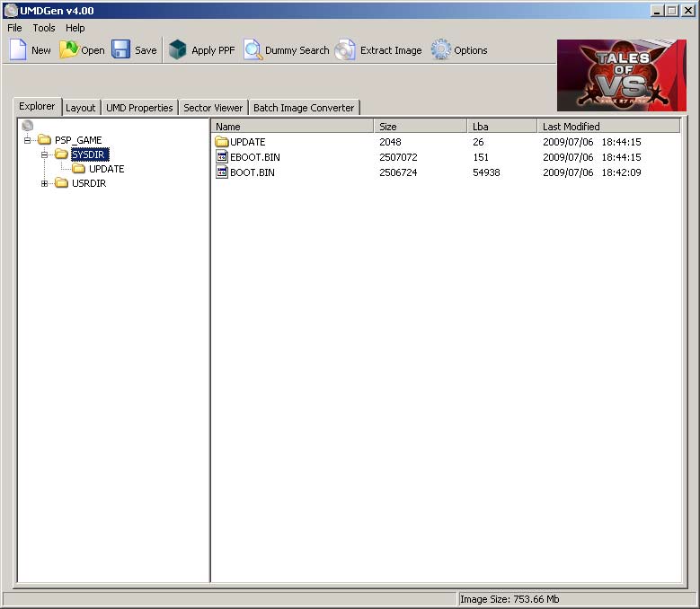Screen dimensions: 700x609
Task: Select UPDATE label in the folder tree
Action: 107,169
